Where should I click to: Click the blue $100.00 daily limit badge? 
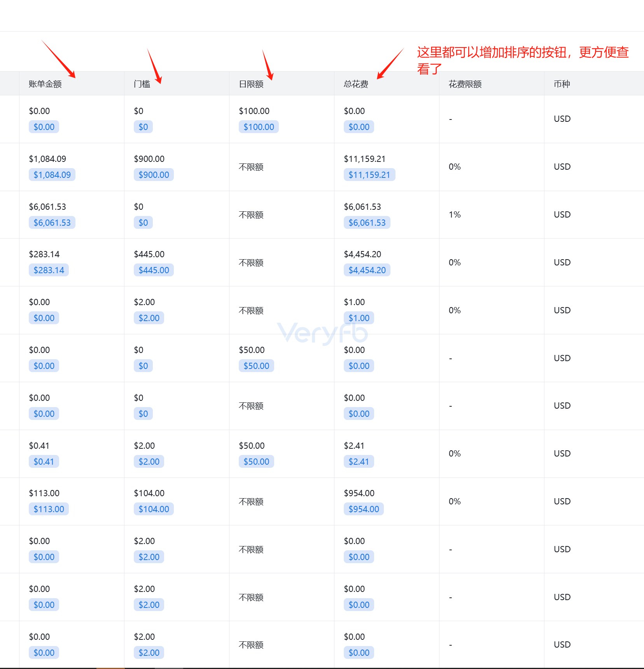pos(259,127)
